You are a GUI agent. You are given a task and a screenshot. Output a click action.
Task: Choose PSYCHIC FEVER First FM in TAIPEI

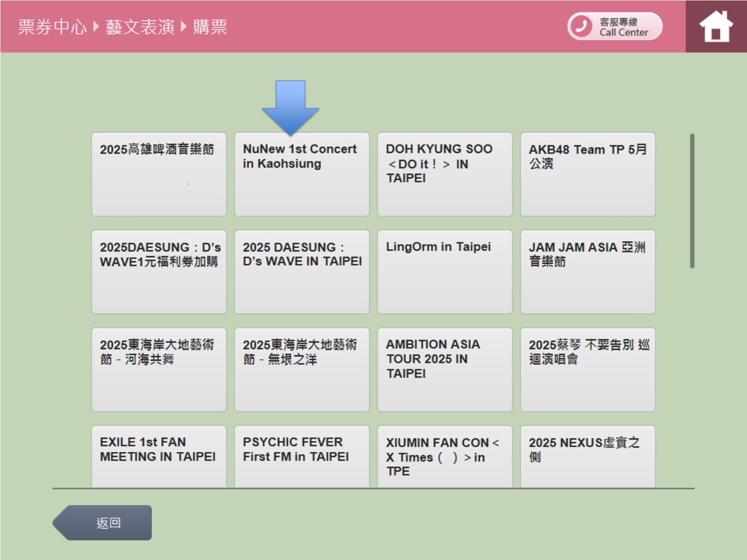(x=302, y=456)
